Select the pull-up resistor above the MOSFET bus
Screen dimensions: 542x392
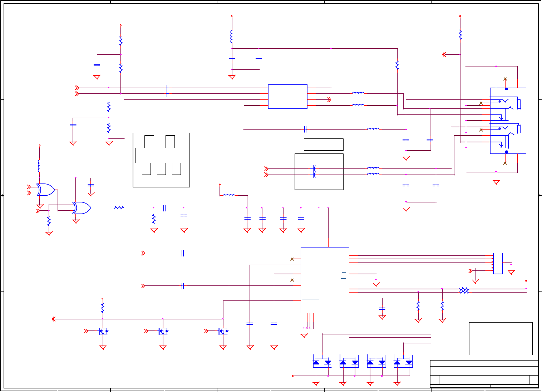[x=103, y=309]
